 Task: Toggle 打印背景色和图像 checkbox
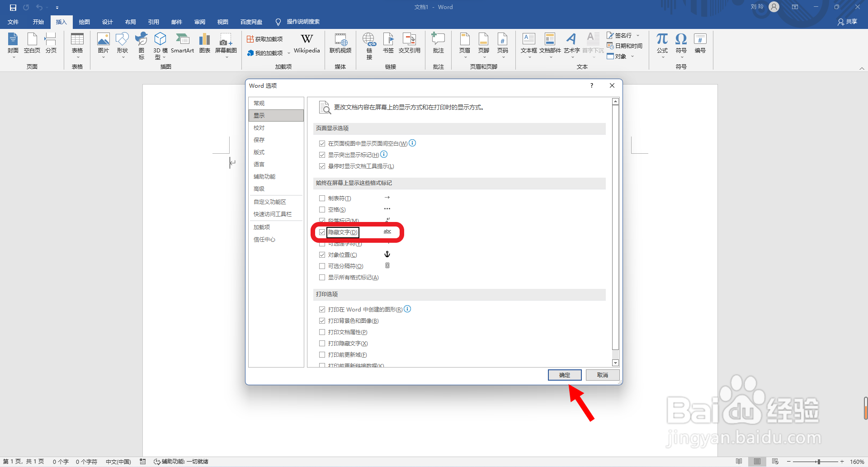click(322, 321)
